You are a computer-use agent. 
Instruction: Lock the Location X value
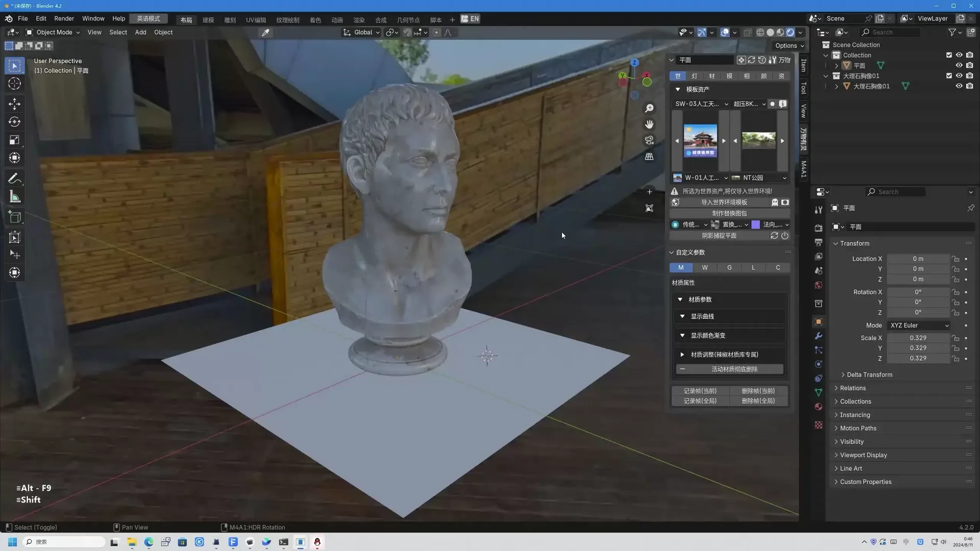coord(956,259)
